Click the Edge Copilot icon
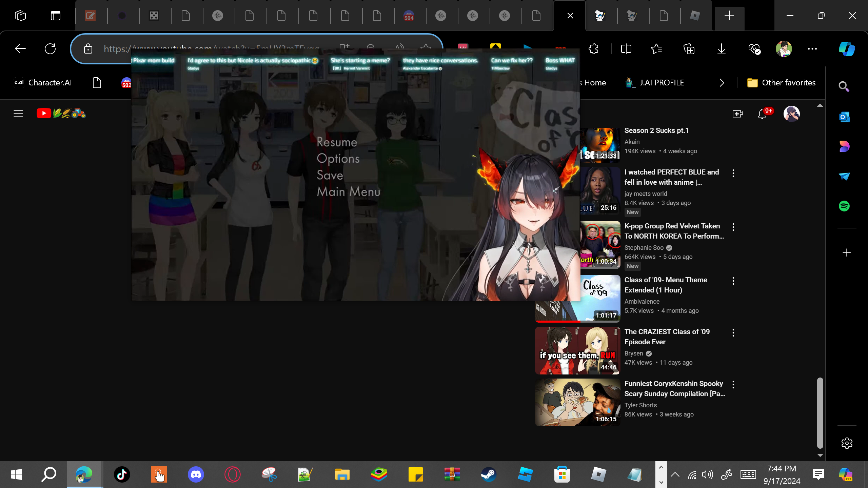This screenshot has width=868, height=488. point(847,49)
